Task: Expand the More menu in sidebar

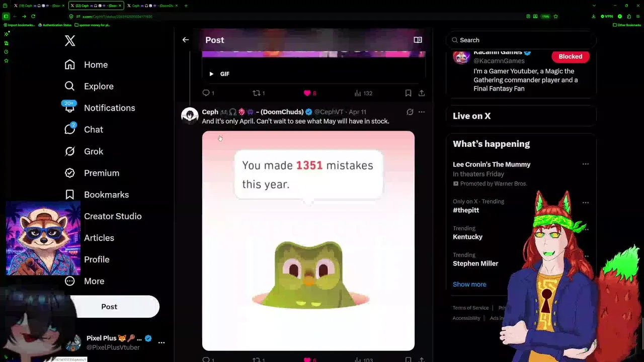Action: coord(85,281)
